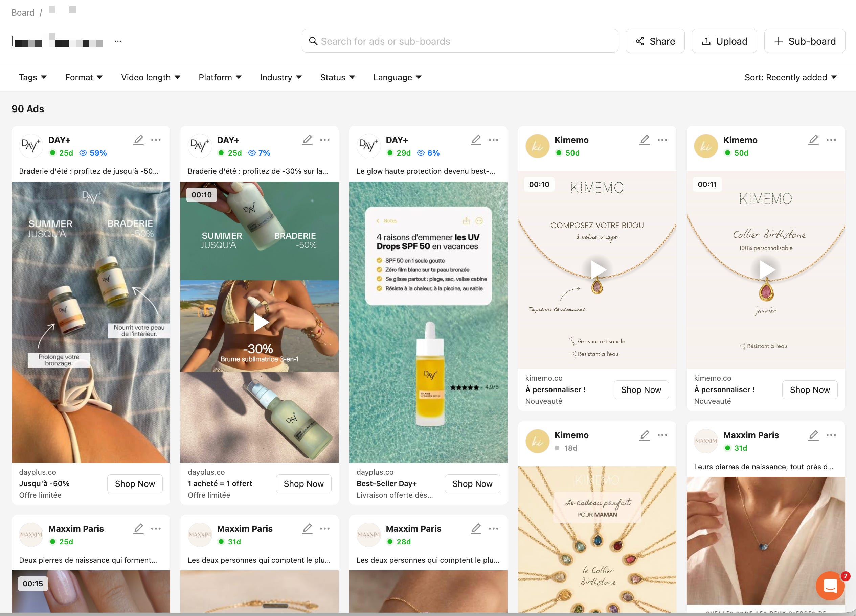Image resolution: width=856 pixels, height=616 pixels.
Task: Open the Status filter dropdown
Action: pos(337,77)
